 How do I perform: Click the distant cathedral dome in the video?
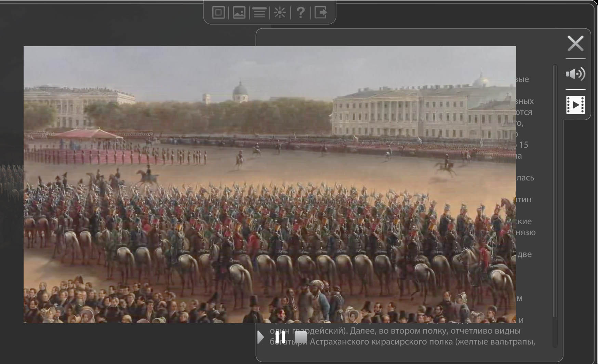pos(240,91)
